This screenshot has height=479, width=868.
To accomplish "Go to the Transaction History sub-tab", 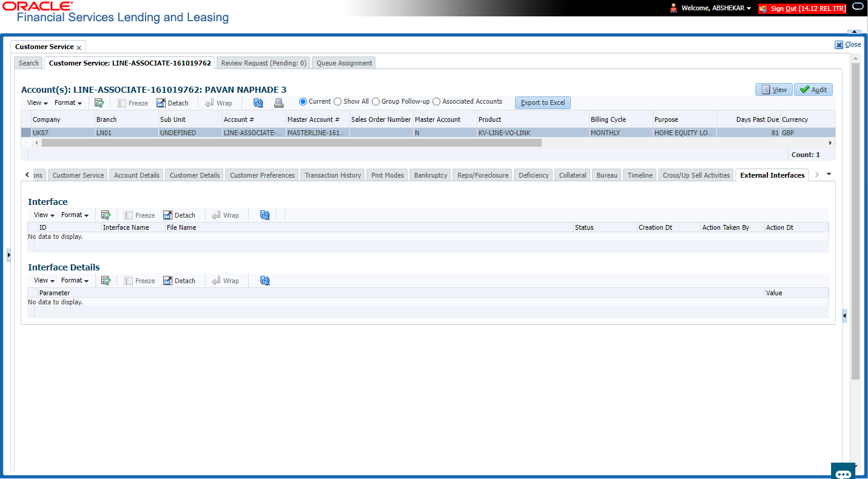I will point(333,175).
